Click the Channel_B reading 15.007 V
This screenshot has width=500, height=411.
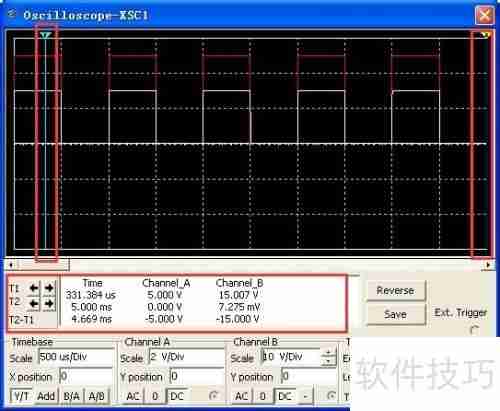(239, 295)
